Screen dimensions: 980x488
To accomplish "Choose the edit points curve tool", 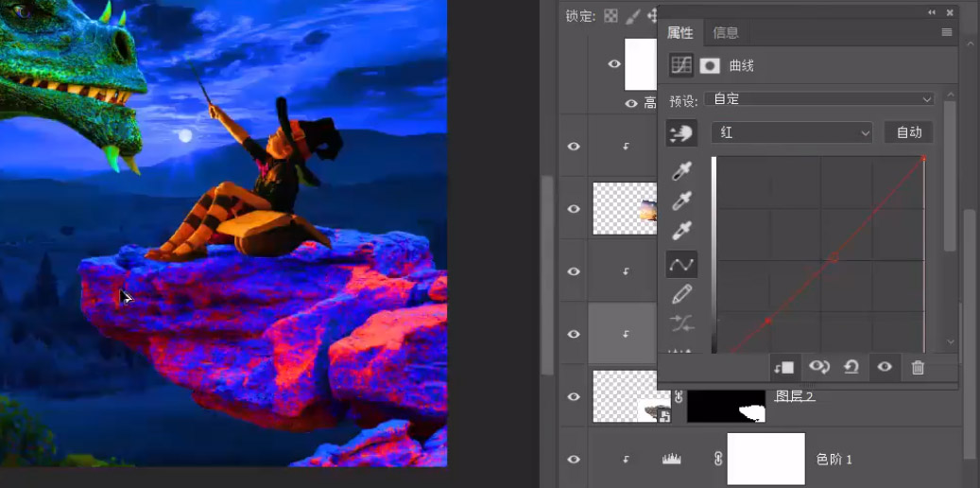I will [681, 264].
